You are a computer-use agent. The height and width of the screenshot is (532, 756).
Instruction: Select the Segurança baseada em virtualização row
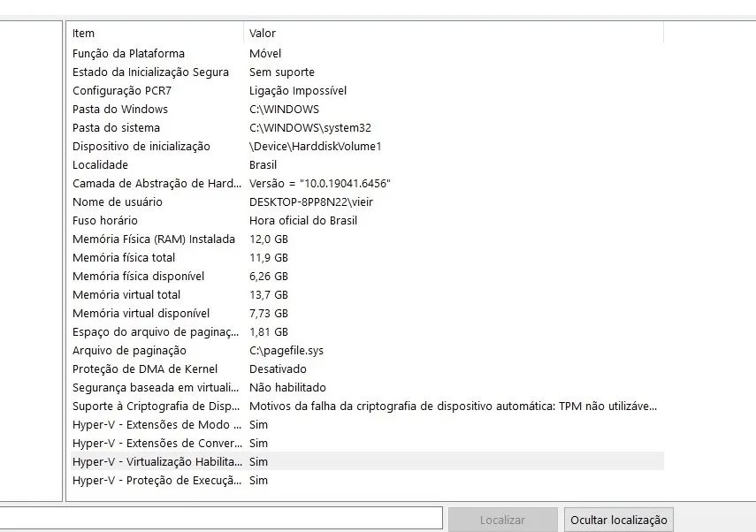coord(367,387)
